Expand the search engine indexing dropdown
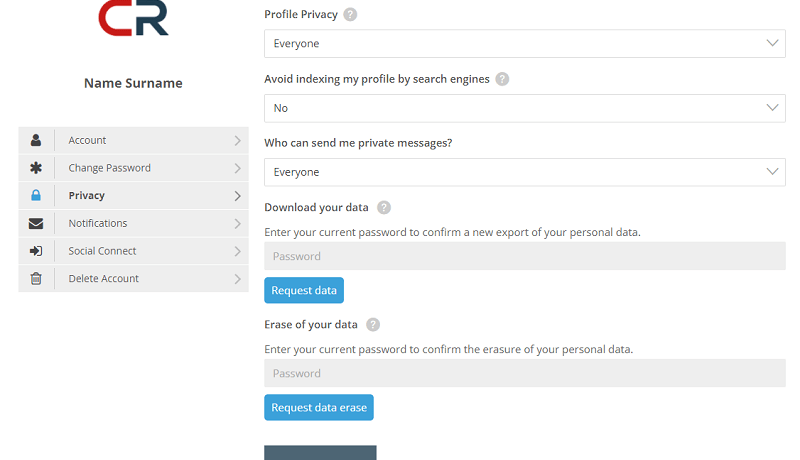 click(x=524, y=108)
